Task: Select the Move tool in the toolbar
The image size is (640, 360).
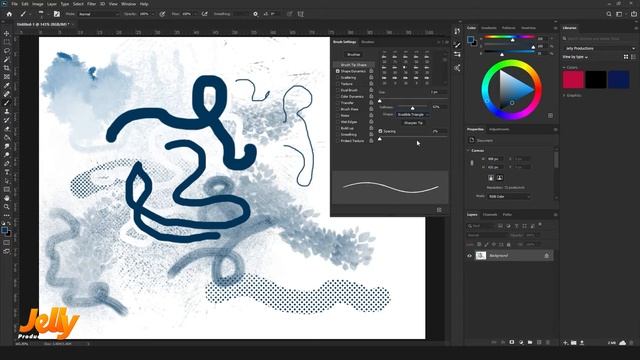Action: coord(7,33)
